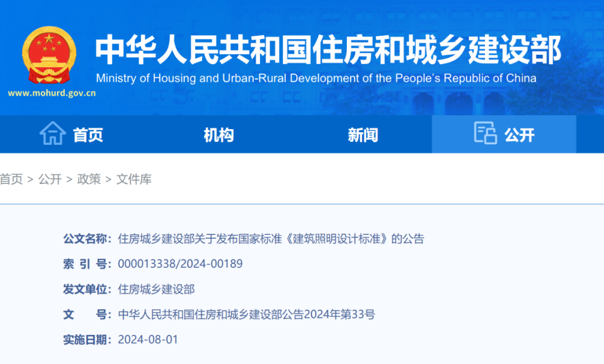Open the 机构 navigation tab
The image size is (604, 364).
[x=219, y=135]
